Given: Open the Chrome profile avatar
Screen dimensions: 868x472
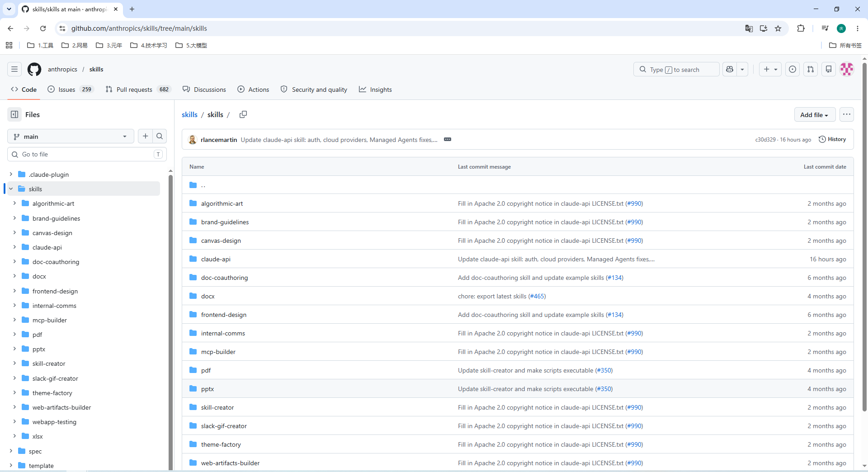Looking at the screenshot, I should pyautogui.click(x=841, y=28).
